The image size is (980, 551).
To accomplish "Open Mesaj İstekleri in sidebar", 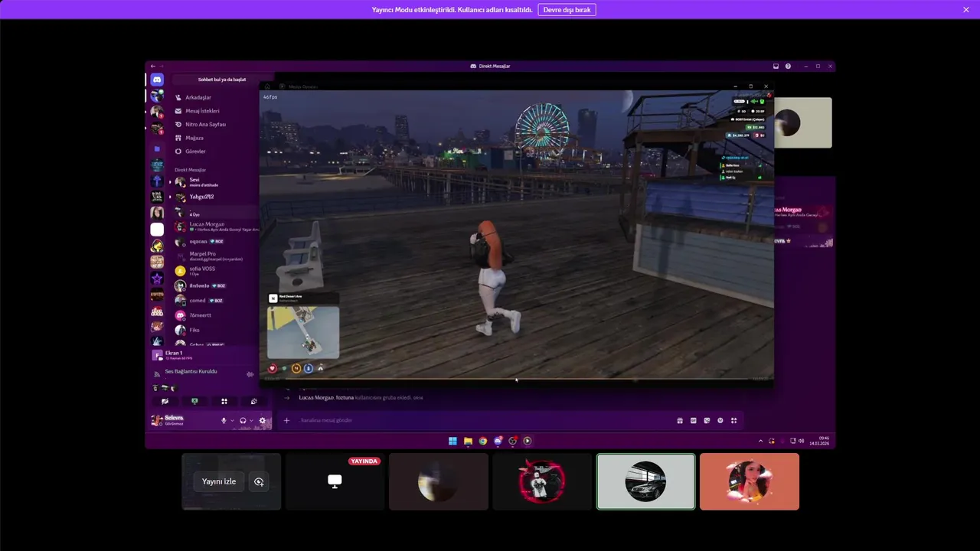I will coord(214,111).
